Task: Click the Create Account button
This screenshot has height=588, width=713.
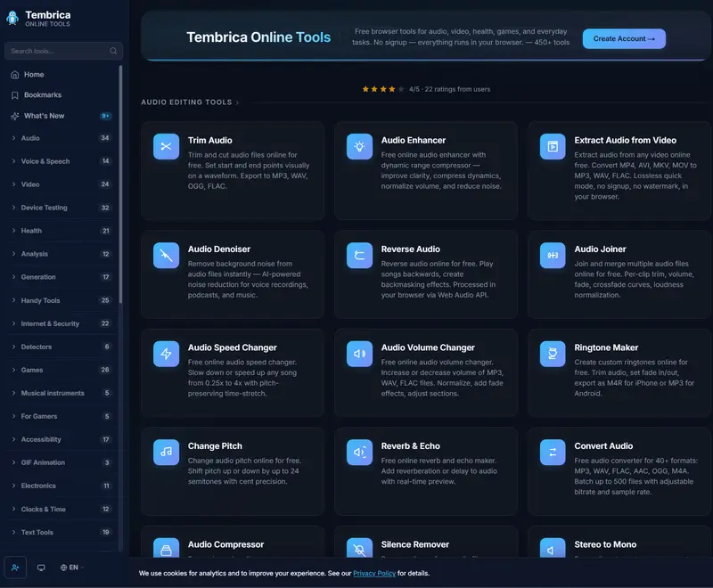Action: [624, 39]
